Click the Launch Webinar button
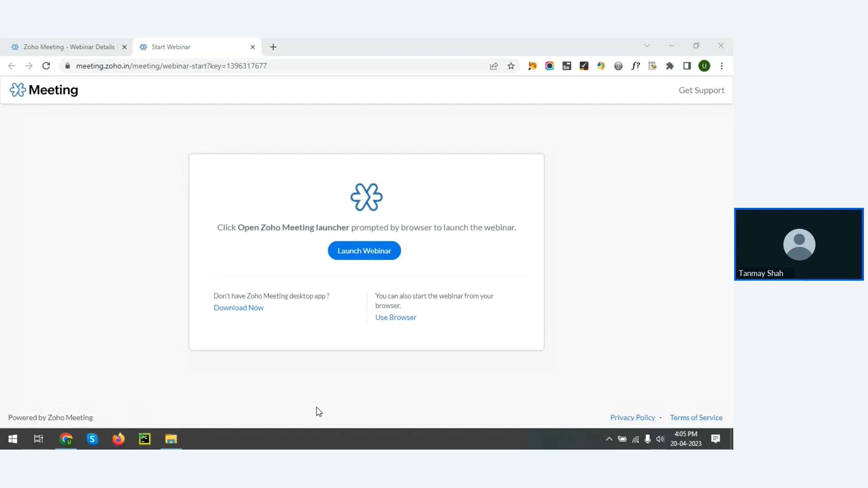 pyautogui.click(x=364, y=251)
